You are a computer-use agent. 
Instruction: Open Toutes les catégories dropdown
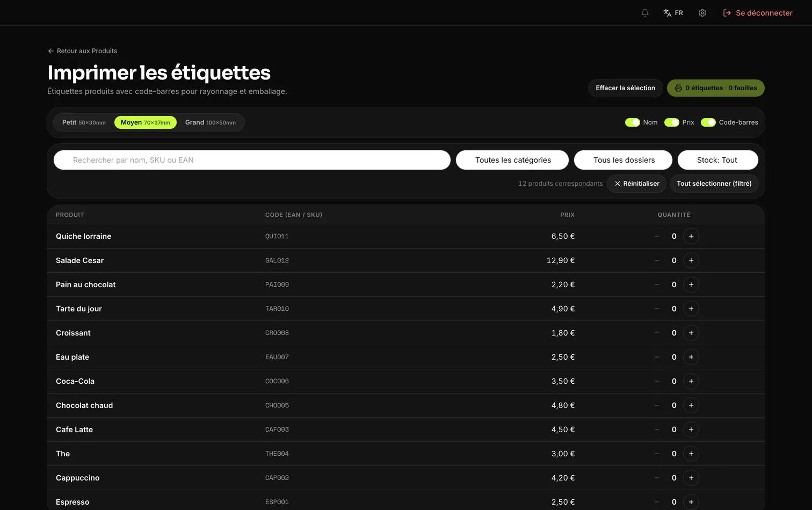512,160
